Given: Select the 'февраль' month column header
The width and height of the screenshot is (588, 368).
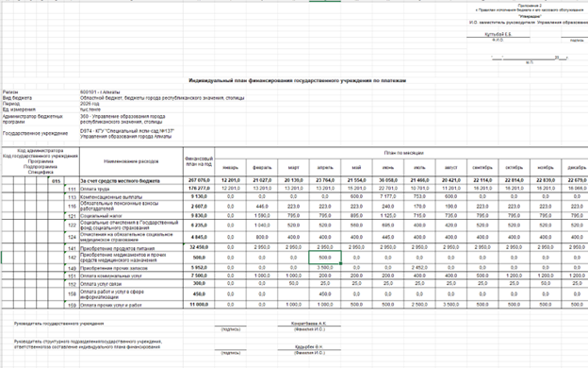Looking at the screenshot, I should click(x=262, y=167).
